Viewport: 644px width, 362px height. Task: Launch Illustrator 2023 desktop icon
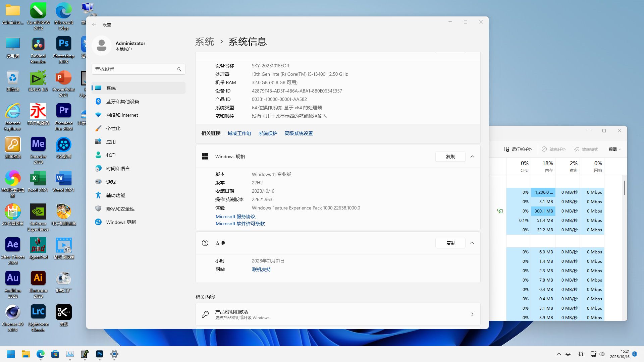[38, 284]
